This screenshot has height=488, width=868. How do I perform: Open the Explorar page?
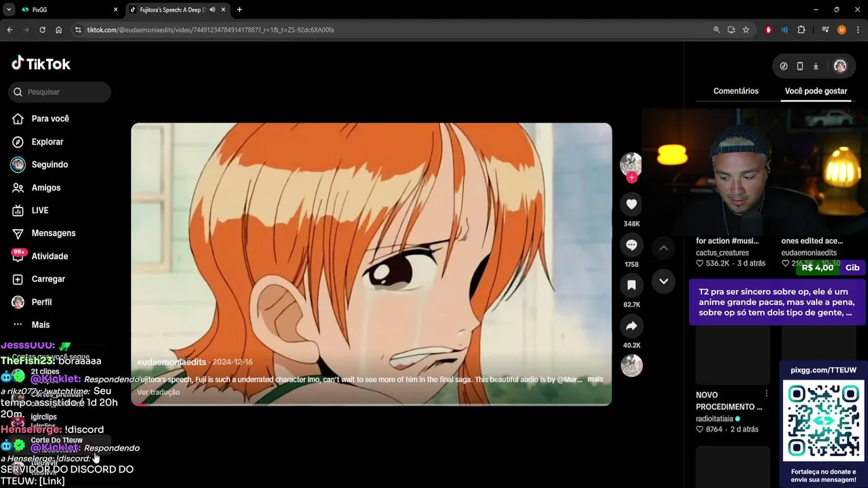tap(47, 142)
